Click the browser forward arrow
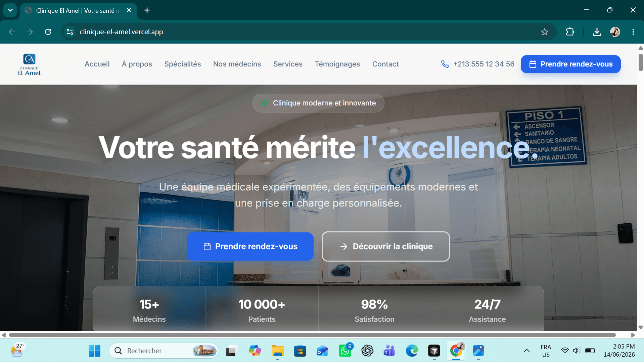The height and width of the screenshot is (362, 644). (30, 32)
